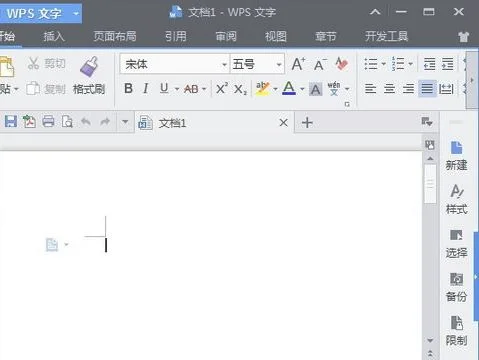The width and height of the screenshot is (479, 360).
Task: Open the numbered list dropdown arrow
Action: [x=411, y=64]
